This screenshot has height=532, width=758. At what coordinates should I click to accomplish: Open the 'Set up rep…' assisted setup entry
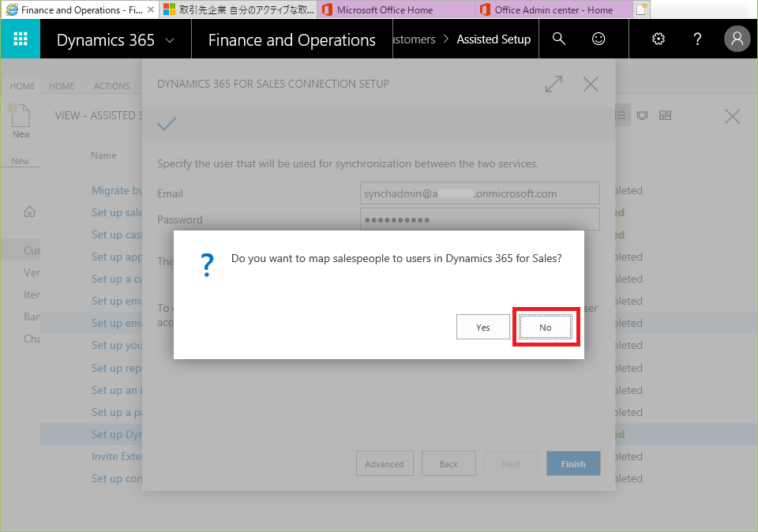click(x=117, y=368)
